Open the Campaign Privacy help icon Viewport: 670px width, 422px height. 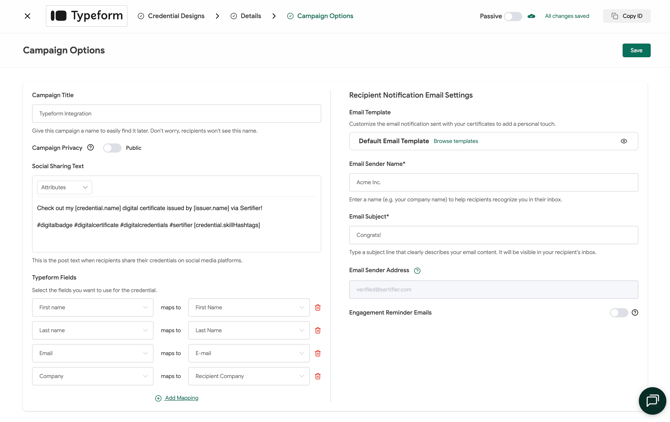point(91,147)
